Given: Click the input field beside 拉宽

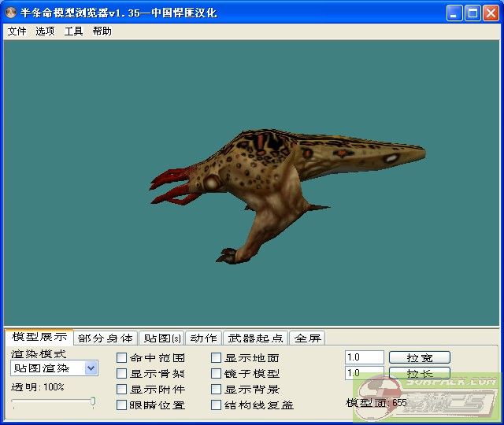Looking at the screenshot, I should tap(364, 357).
